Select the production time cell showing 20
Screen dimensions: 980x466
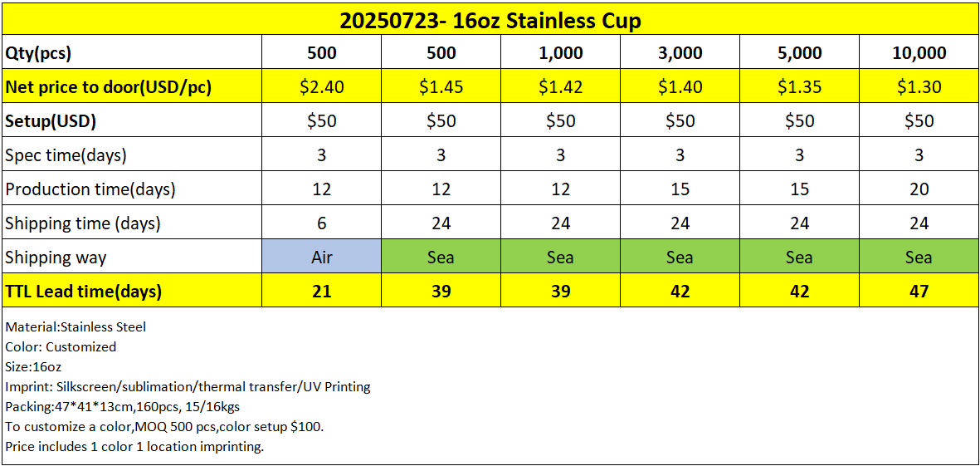pyautogui.click(x=919, y=189)
